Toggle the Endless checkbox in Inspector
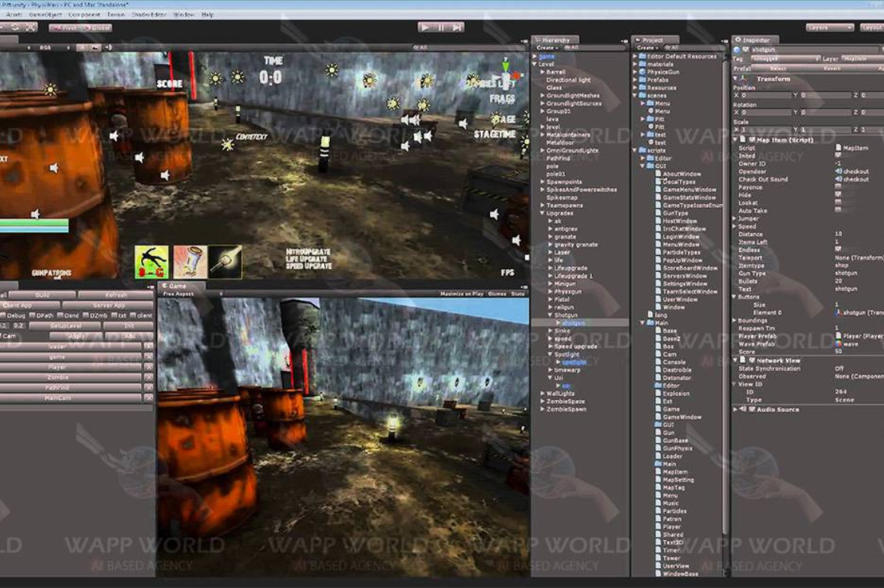The width and height of the screenshot is (884, 588). tap(838, 250)
